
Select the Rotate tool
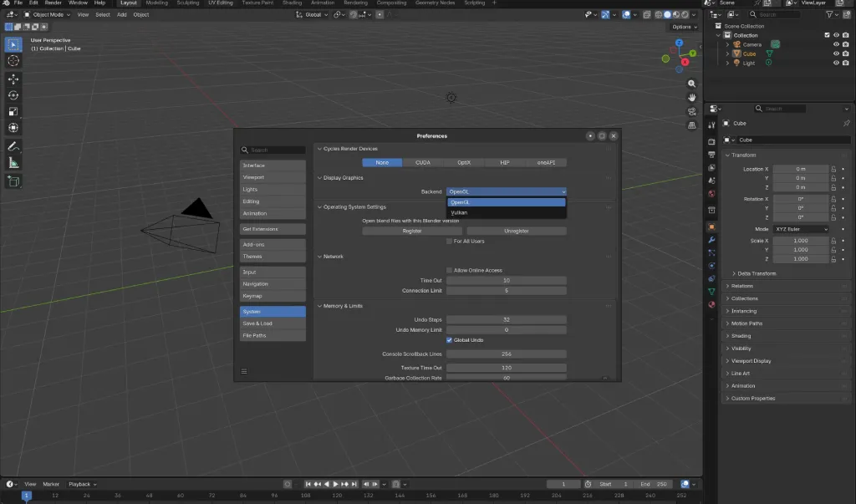pos(13,95)
